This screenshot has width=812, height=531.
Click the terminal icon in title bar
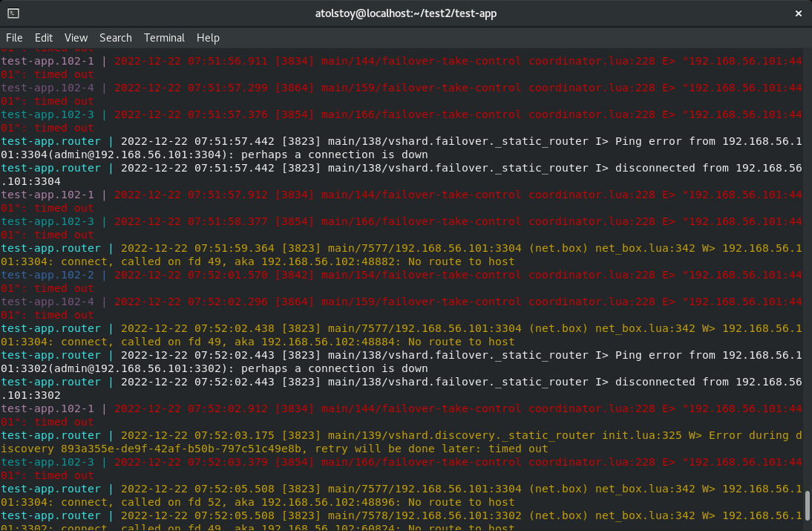13,13
